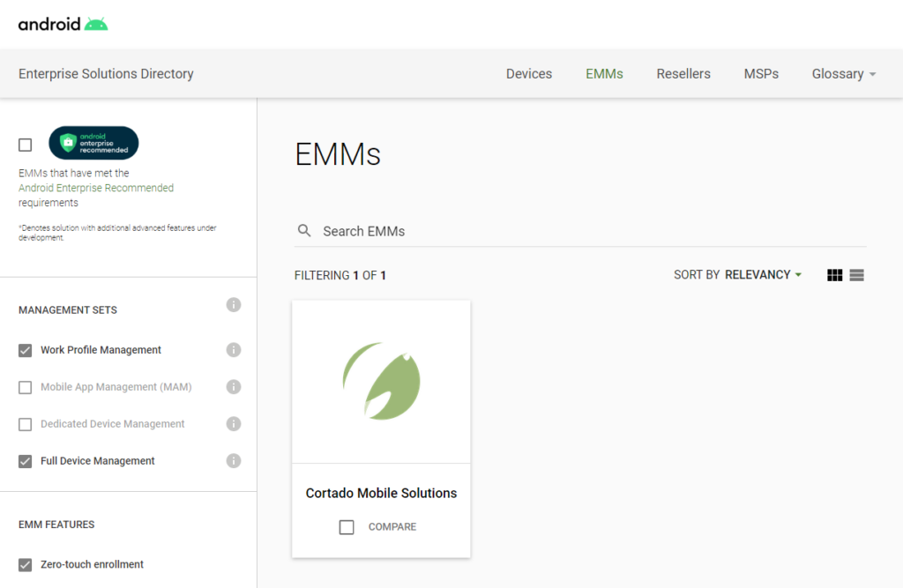The height and width of the screenshot is (588, 903).
Task: Switch to grid view layout
Action: tap(834, 275)
